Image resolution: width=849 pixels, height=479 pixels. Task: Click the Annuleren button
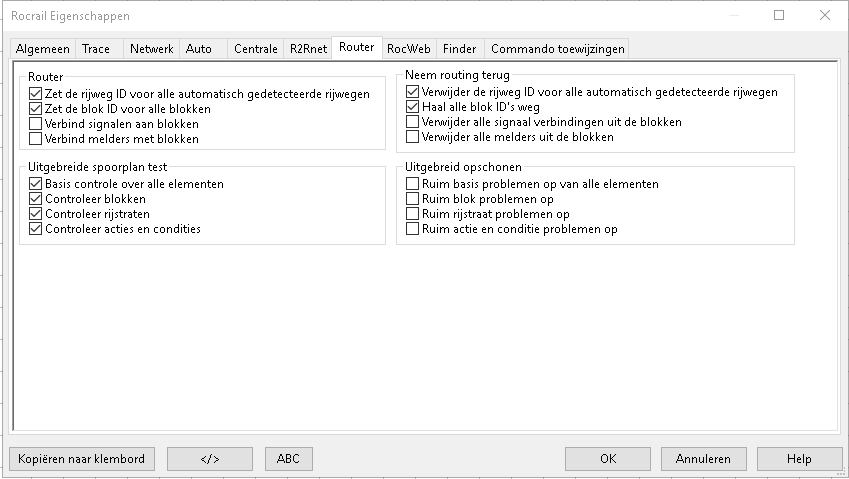point(703,459)
